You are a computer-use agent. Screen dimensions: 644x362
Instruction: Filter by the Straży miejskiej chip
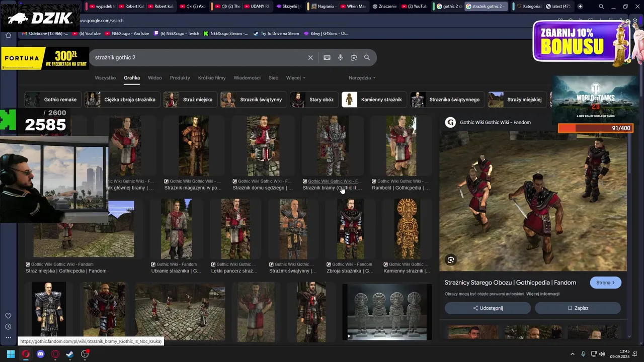click(517, 100)
